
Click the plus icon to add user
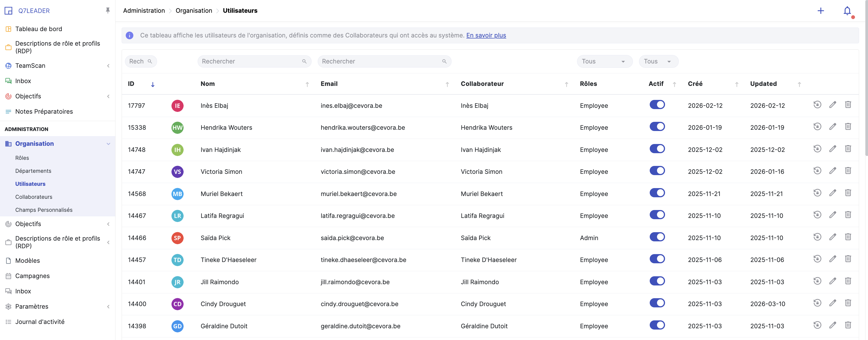pyautogui.click(x=821, y=11)
